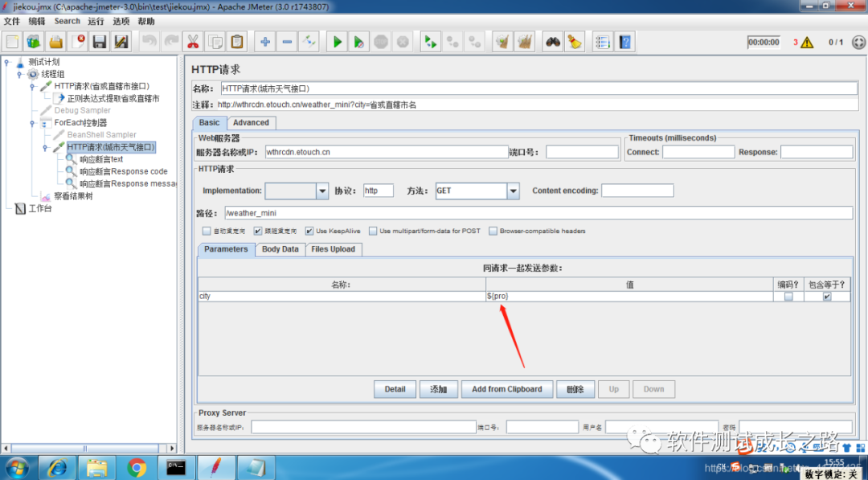Open the Help question mark icon
The width and height of the screenshot is (868, 480).
(x=625, y=42)
